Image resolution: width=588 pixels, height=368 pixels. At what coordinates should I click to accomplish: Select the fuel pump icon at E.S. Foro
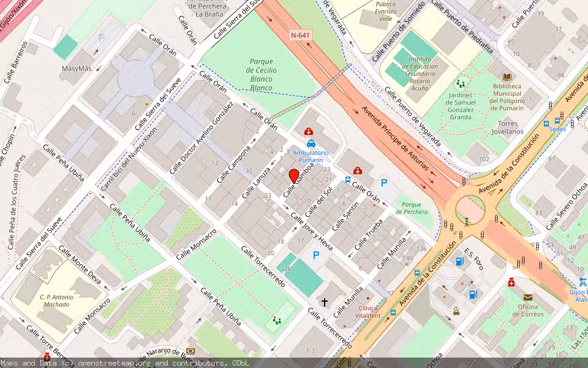pos(459,262)
